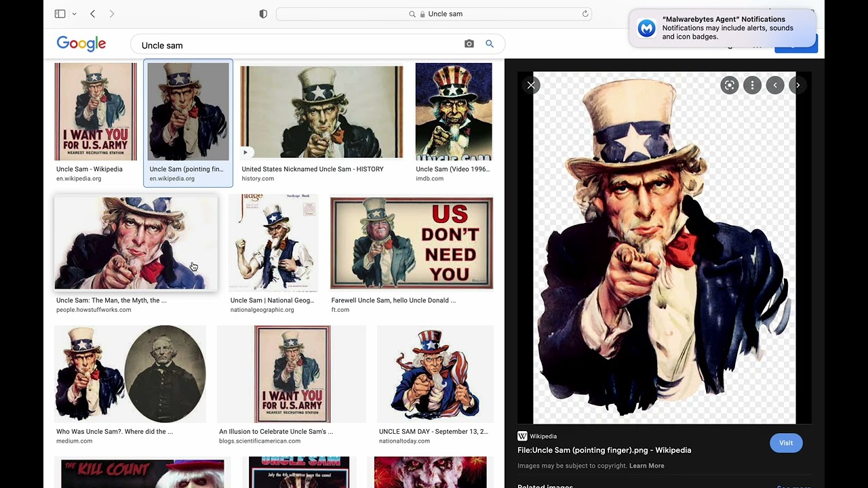This screenshot has width=868, height=488.
Task: Open the privacy shield icon
Action: 263,14
